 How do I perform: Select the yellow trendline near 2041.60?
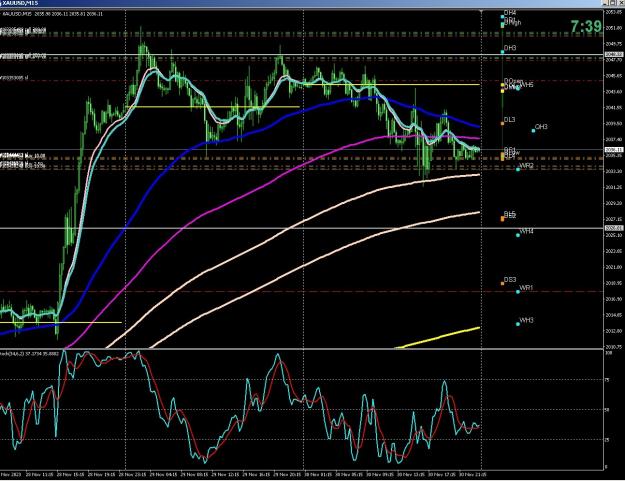(x=213, y=107)
